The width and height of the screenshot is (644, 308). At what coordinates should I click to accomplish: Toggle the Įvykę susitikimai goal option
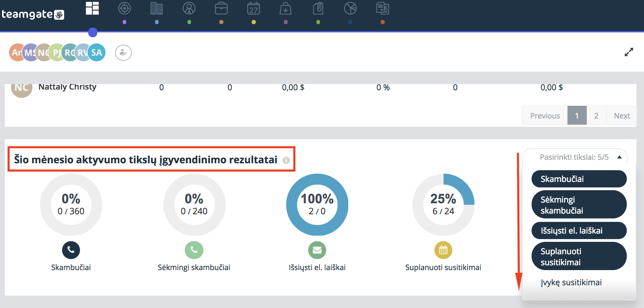pos(579,283)
